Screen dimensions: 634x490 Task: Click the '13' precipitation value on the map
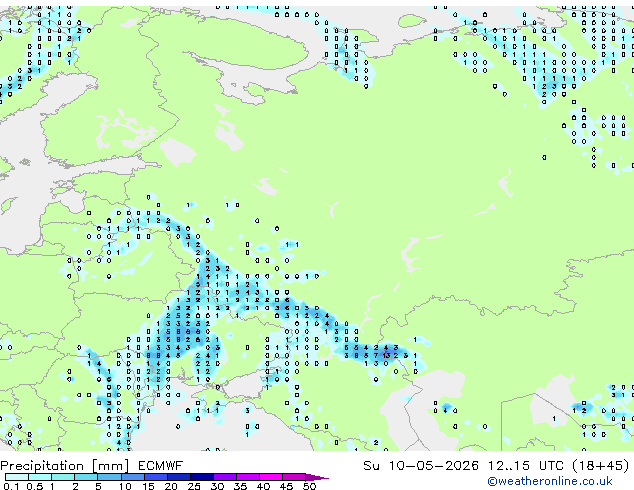pyautogui.click(x=387, y=356)
